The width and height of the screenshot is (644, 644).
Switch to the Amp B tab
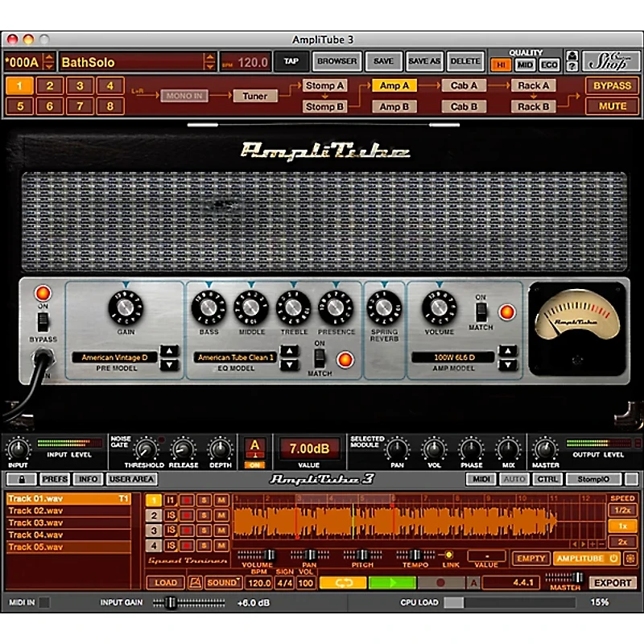coord(394,105)
